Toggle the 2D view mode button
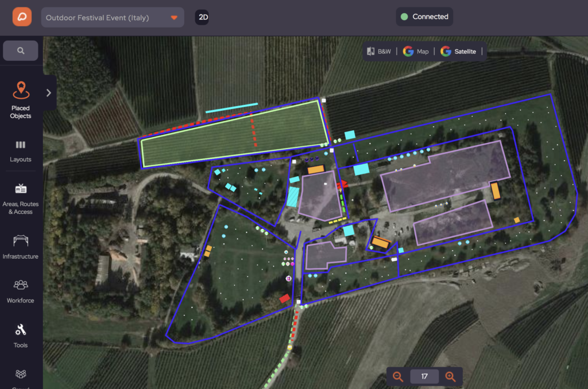 pyautogui.click(x=202, y=17)
